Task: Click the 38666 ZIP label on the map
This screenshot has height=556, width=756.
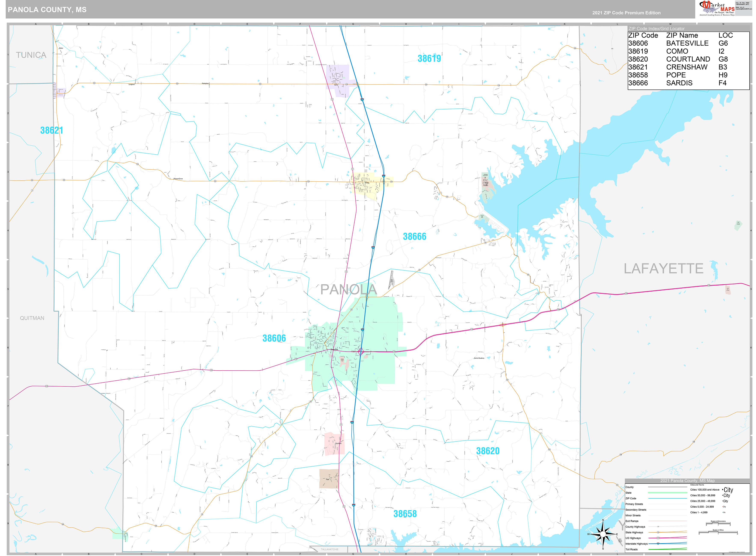Action: coord(414,237)
